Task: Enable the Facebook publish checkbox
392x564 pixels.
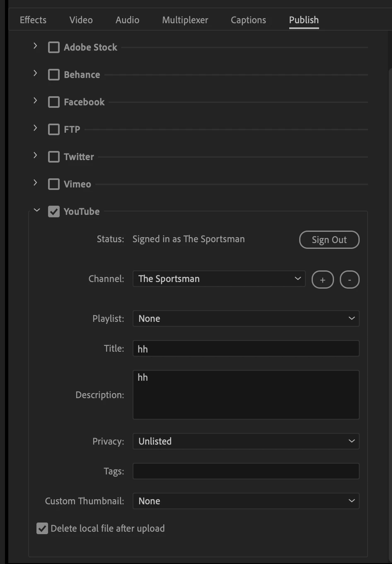Action: 54,102
